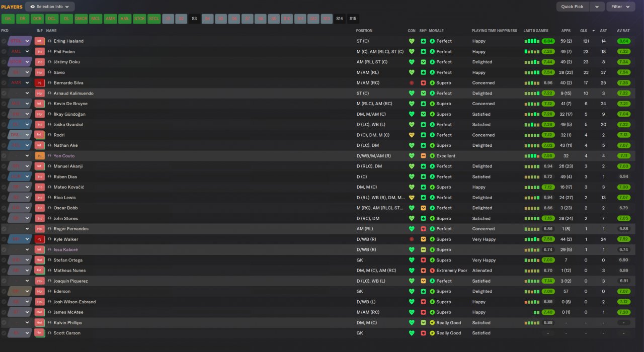Sort by the GLS column header

[x=584, y=31]
